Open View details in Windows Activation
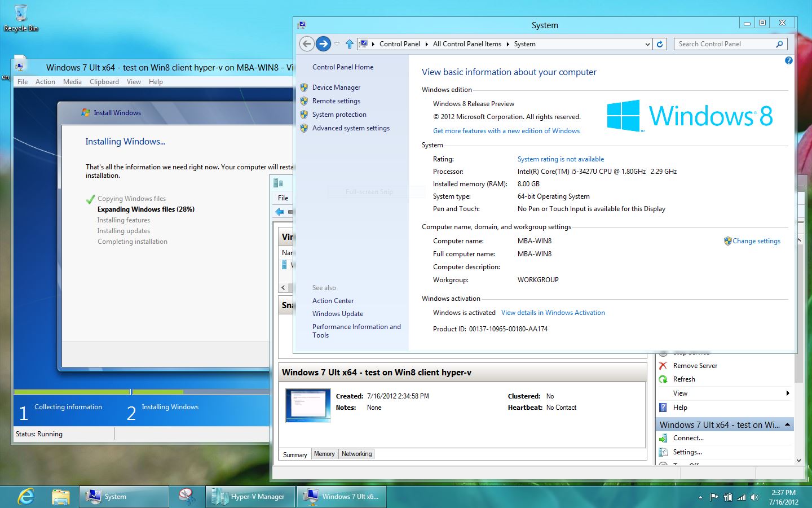Screen dimensions: 812x508 point(553,313)
